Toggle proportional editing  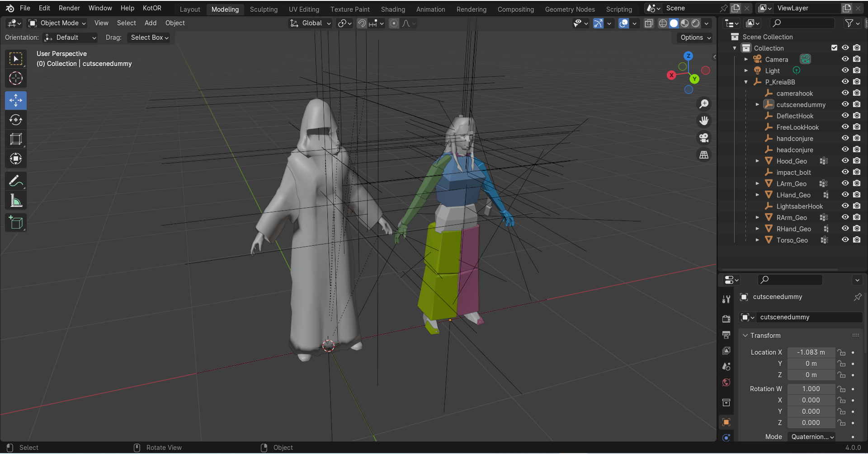coord(394,23)
